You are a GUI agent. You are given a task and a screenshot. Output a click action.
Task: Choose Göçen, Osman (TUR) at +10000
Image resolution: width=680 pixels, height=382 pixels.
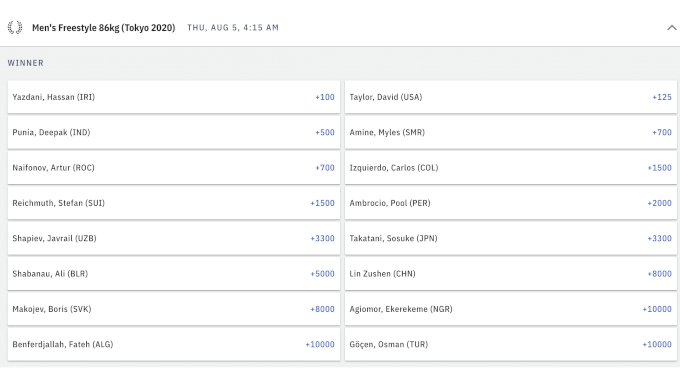[x=510, y=344]
